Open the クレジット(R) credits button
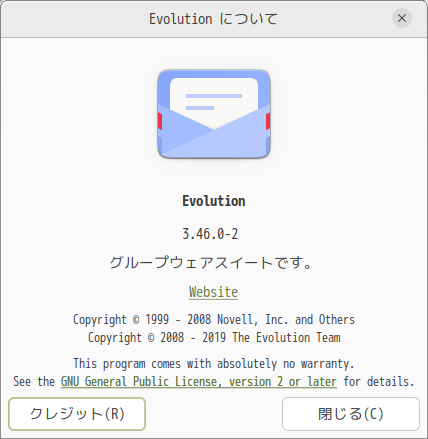Viewport: 428px width, 439px height. [x=77, y=414]
